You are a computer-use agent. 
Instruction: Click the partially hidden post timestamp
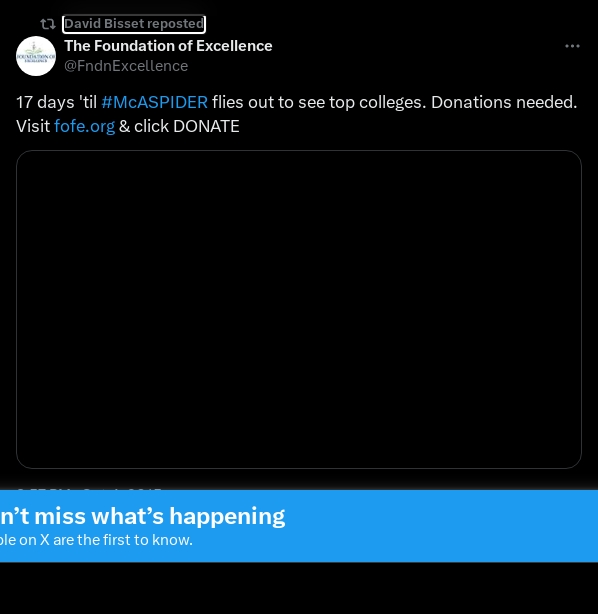[x=89, y=489]
